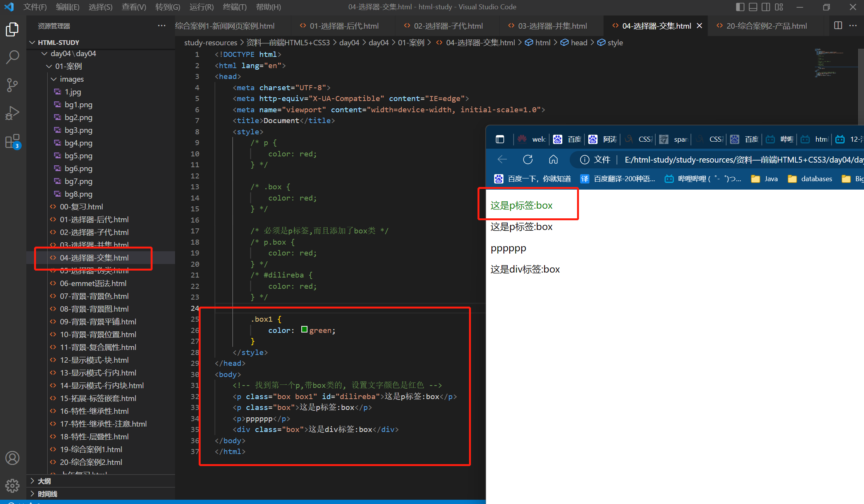
Task: Collapse the day04\day04 folder
Action: click(101, 53)
